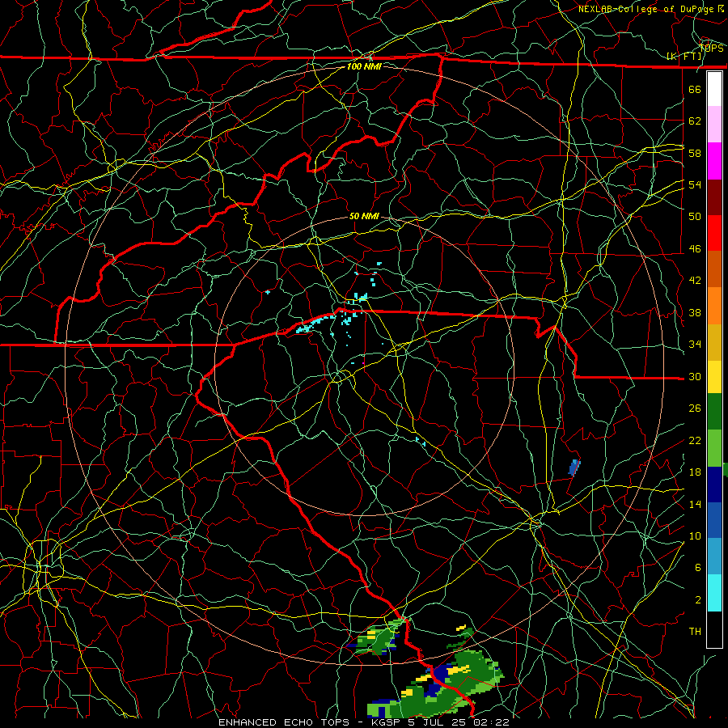The height and width of the screenshot is (728, 728).
Task: Click the dark orange 46 kft swatch
Action: (x=714, y=269)
